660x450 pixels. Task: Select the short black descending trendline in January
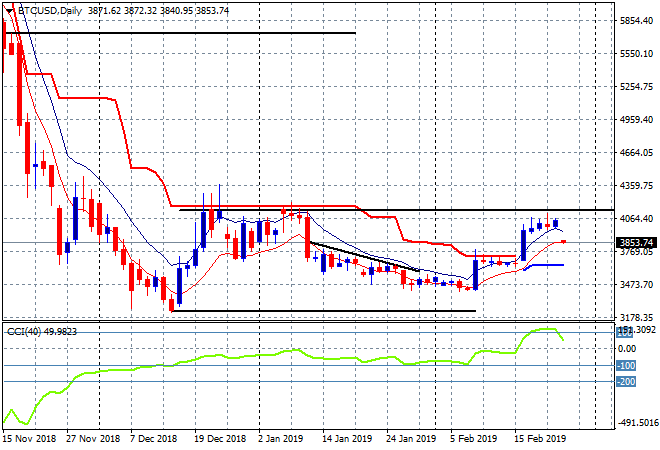[365, 256]
